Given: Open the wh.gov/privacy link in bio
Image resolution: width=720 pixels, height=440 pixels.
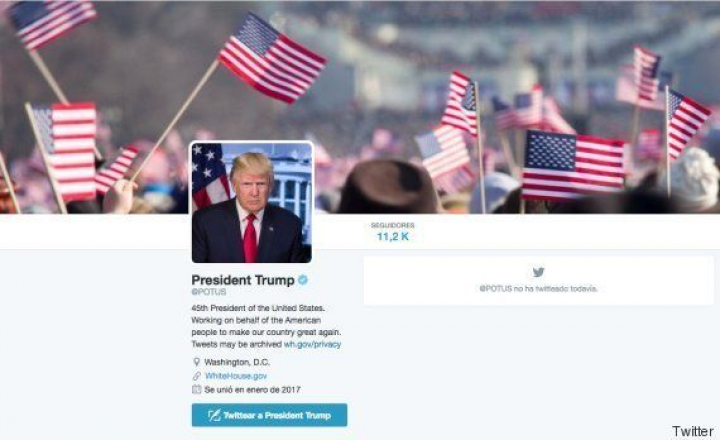Looking at the screenshot, I should (x=312, y=344).
